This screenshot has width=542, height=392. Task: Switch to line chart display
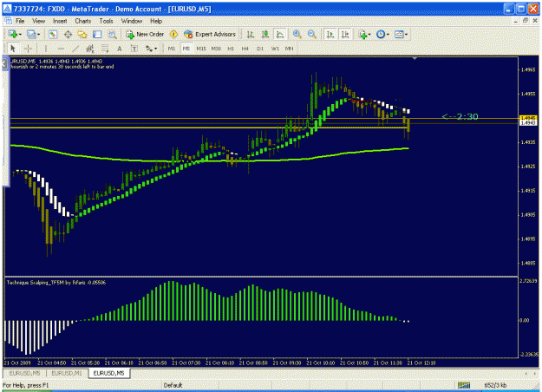point(280,34)
